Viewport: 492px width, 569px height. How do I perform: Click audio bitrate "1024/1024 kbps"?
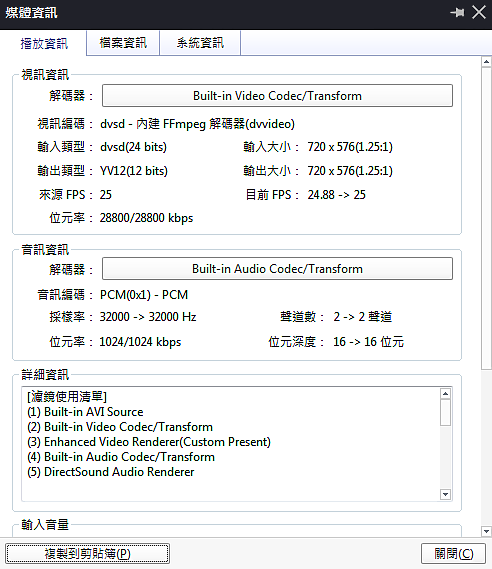pyautogui.click(x=140, y=342)
